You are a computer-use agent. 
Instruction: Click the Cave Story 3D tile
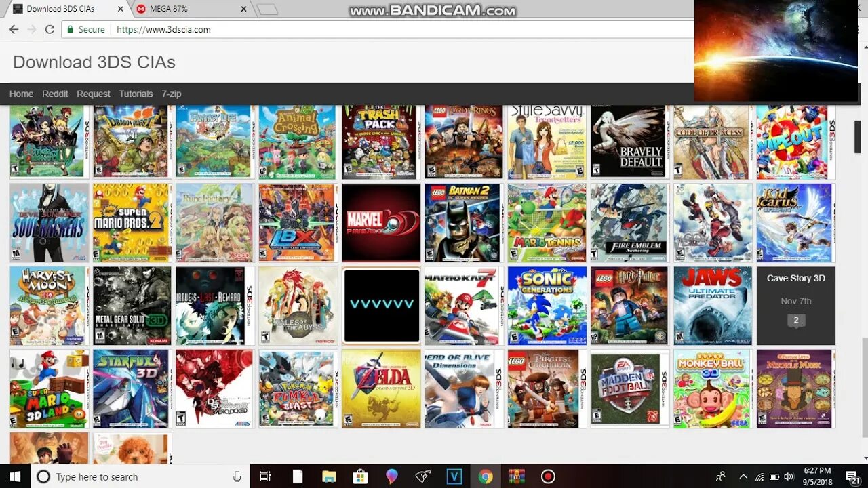pos(796,306)
